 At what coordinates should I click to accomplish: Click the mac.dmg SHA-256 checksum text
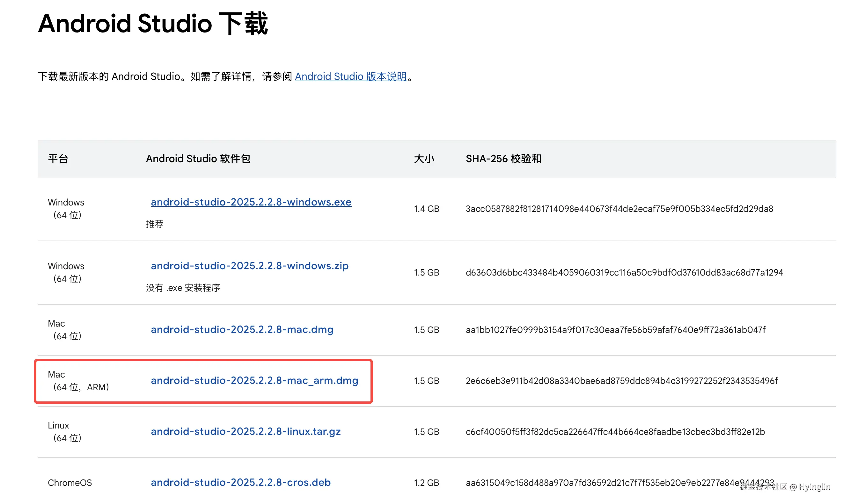615,330
